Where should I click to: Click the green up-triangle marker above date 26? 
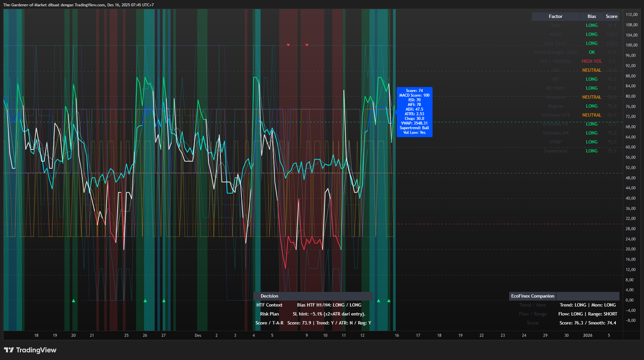coord(145,301)
